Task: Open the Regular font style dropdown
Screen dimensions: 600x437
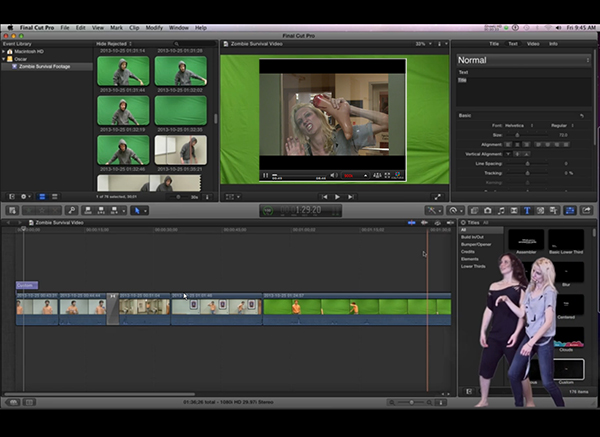Action: (562, 126)
